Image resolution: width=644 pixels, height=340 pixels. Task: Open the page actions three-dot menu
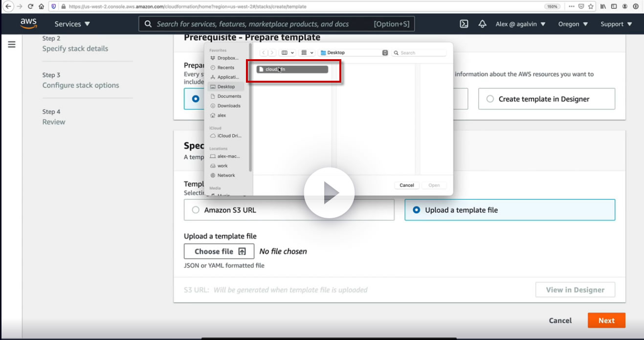click(x=572, y=6)
